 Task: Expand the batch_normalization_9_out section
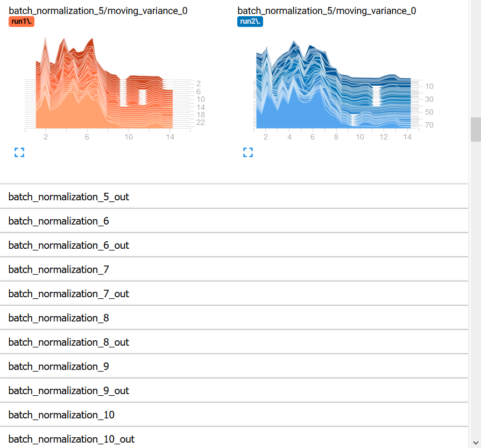pos(234,390)
